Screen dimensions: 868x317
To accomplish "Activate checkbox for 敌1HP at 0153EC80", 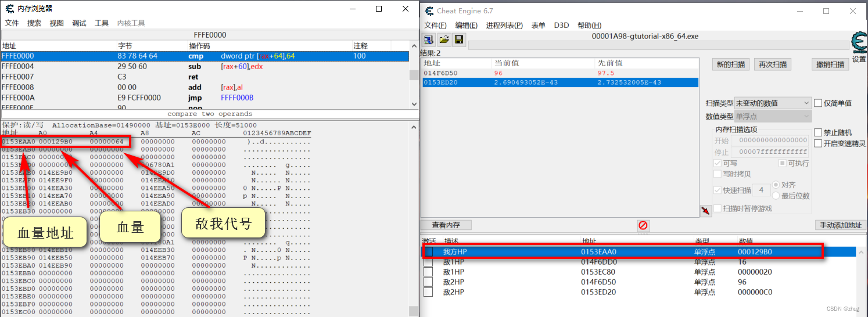I will pyautogui.click(x=428, y=272).
